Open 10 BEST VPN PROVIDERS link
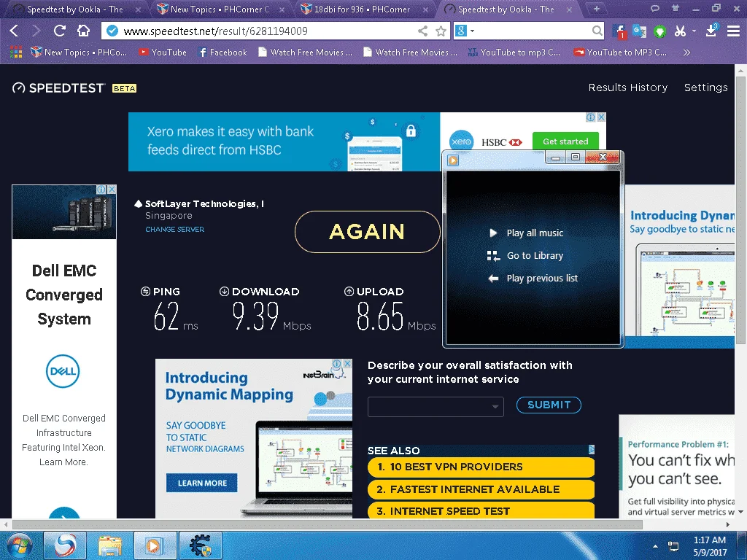The height and width of the screenshot is (560, 747). pyautogui.click(x=481, y=467)
